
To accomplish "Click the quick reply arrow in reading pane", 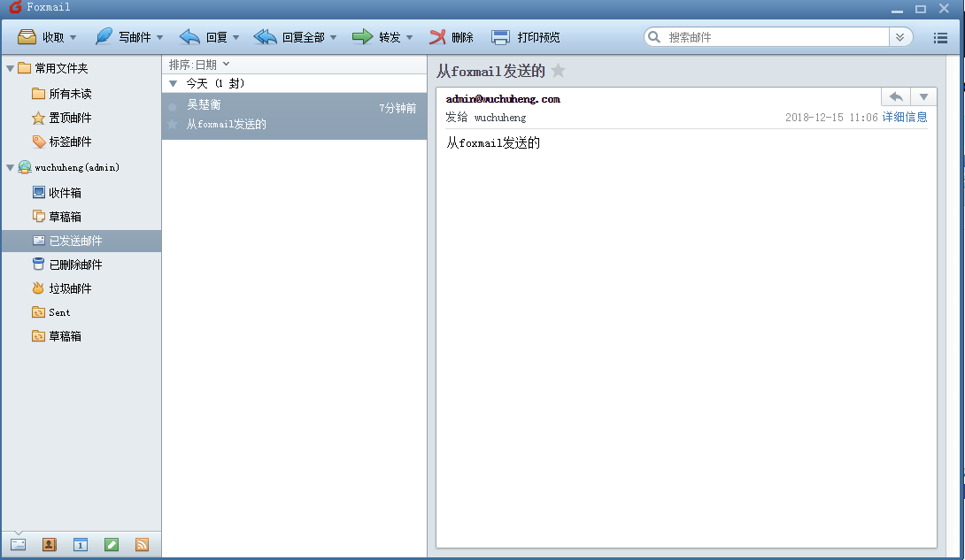I will (x=896, y=97).
